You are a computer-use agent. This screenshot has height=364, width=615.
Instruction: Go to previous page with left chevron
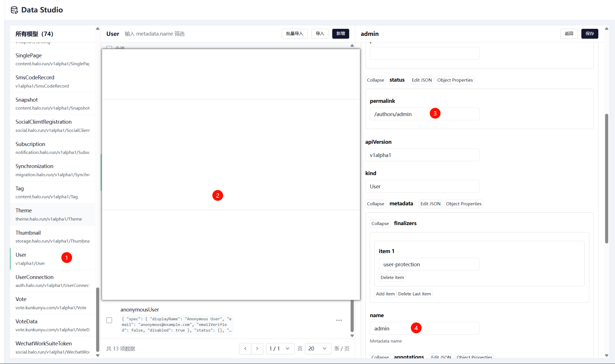tap(245, 349)
